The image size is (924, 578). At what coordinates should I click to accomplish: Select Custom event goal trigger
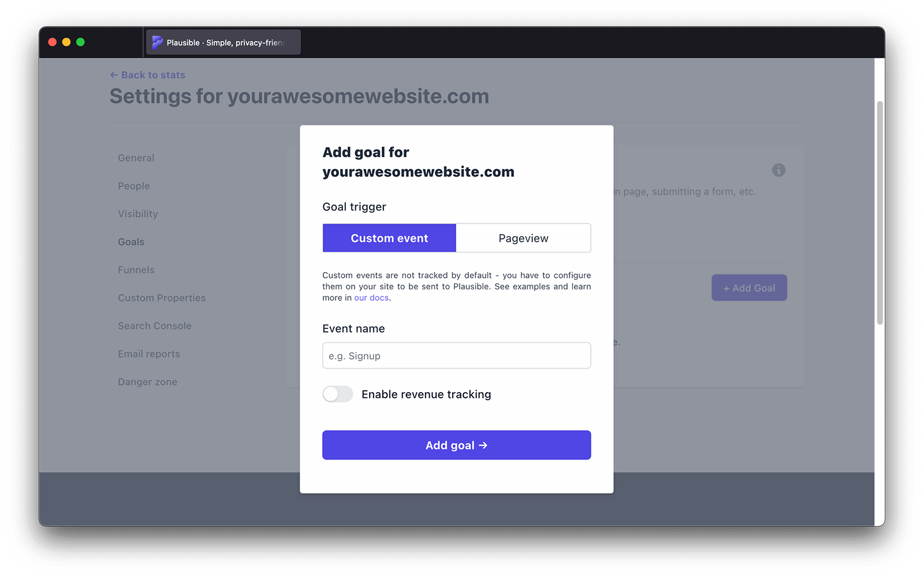(389, 238)
